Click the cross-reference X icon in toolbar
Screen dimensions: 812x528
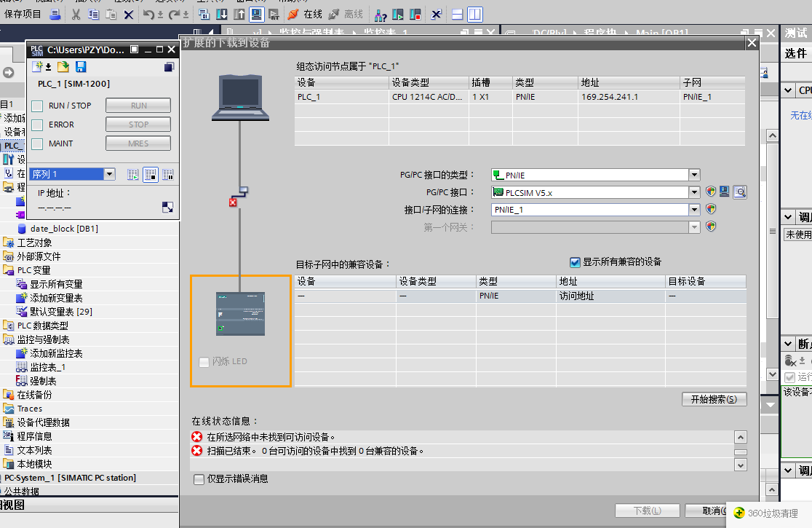point(436,15)
